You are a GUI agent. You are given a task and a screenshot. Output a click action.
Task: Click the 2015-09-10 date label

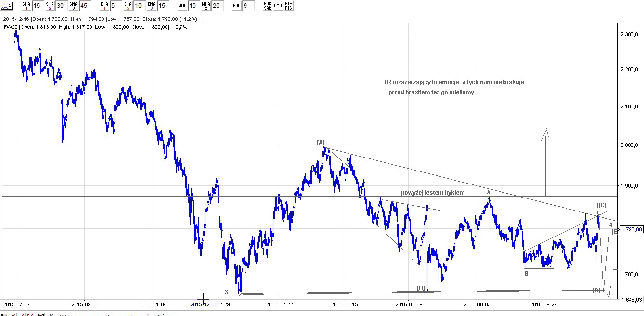[x=85, y=304]
